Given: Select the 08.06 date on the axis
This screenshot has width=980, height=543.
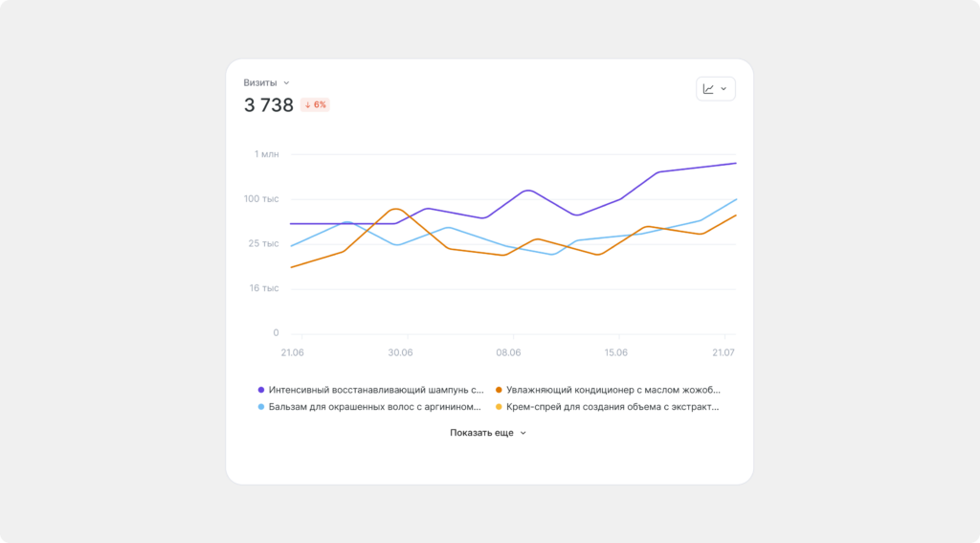Looking at the screenshot, I should pyautogui.click(x=508, y=352).
